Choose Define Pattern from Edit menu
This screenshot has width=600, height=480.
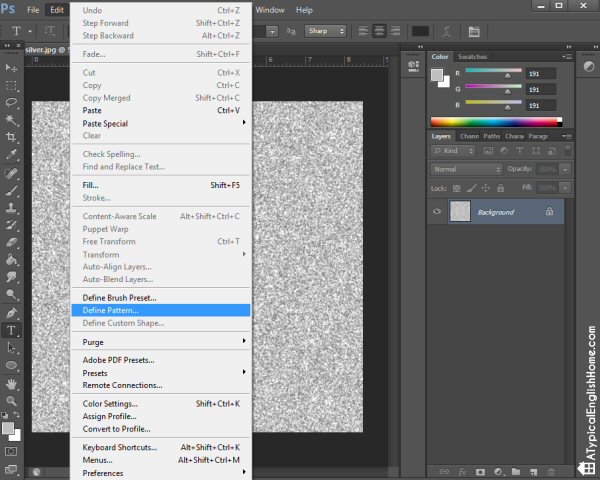(161, 310)
